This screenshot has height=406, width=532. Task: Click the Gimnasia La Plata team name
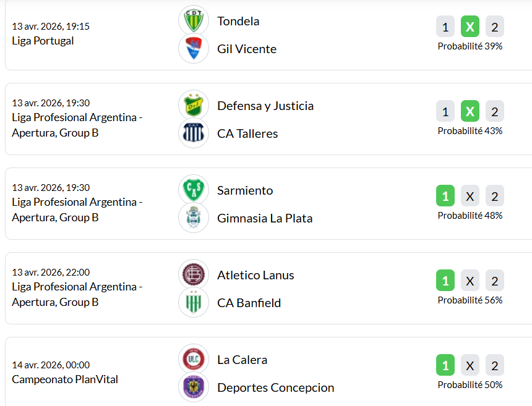click(x=265, y=218)
